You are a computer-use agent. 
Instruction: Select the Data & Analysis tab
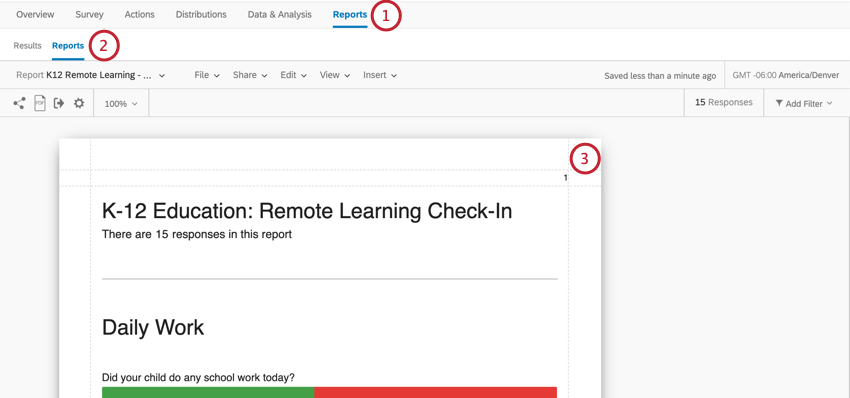point(280,15)
